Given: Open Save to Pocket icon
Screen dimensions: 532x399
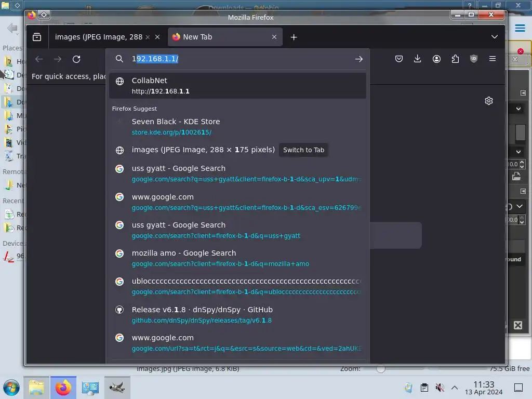Looking at the screenshot, I should [399, 59].
